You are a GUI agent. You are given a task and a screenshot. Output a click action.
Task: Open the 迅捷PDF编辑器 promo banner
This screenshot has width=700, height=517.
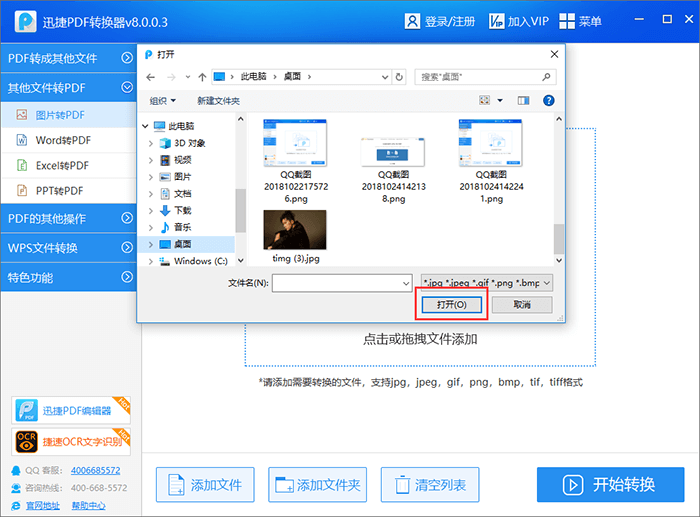(71, 410)
